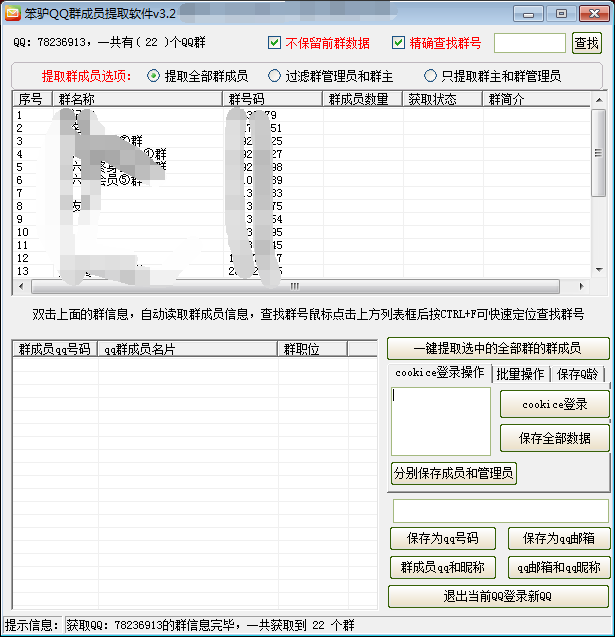Screen dimensions: 615x637
Task: Click the 获取状态 column header
Action: coord(442,99)
